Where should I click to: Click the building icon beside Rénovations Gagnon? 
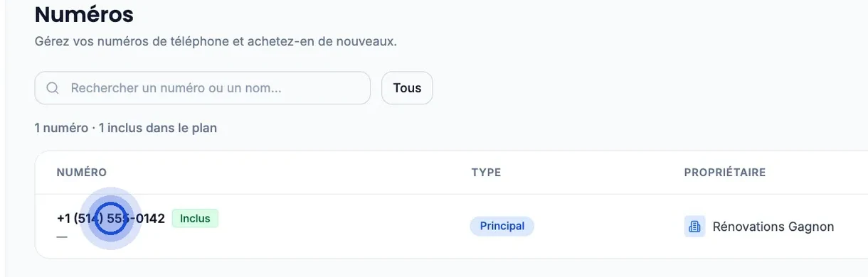694,227
